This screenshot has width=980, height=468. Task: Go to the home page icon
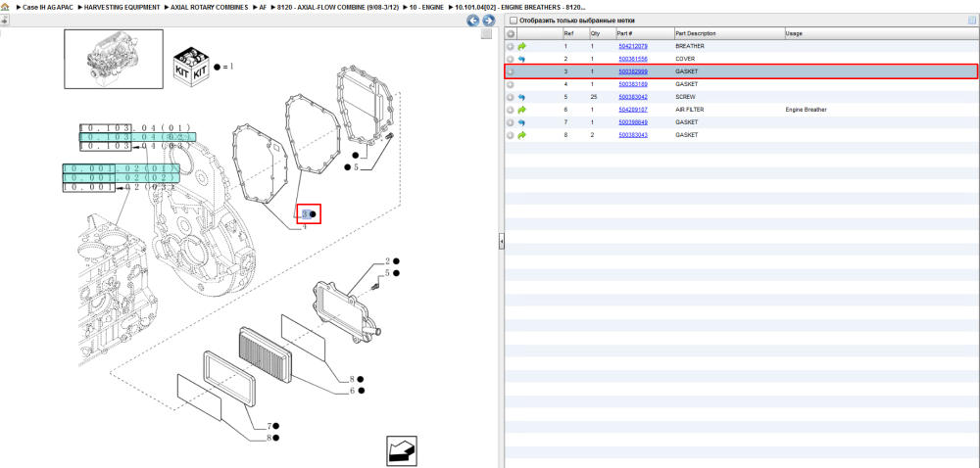(6, 7)
